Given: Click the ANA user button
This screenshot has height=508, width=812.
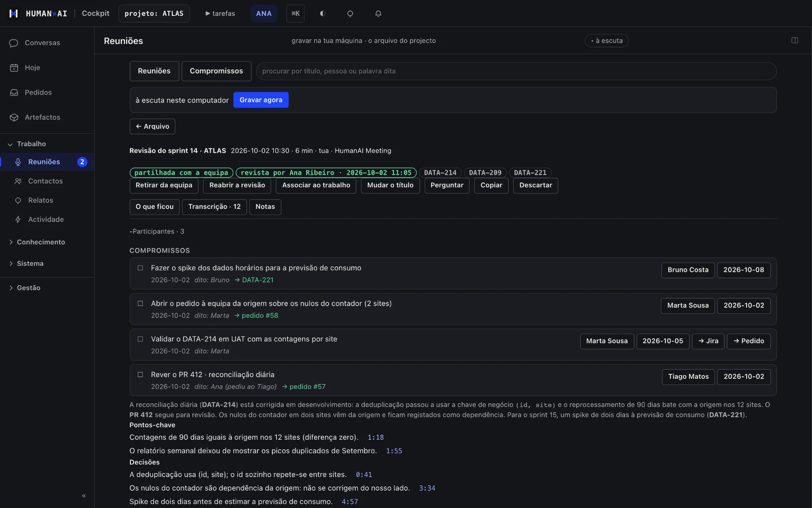Looking at the screenshot, I should [263, 13].
